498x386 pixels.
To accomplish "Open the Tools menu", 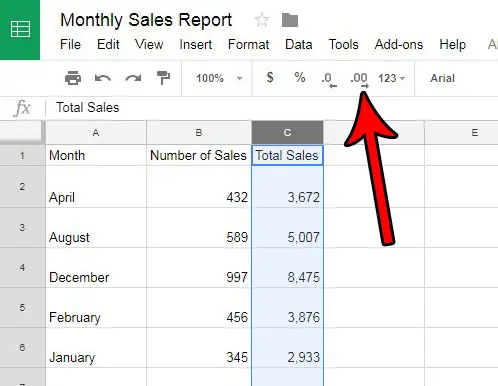I will pos(343,44).
